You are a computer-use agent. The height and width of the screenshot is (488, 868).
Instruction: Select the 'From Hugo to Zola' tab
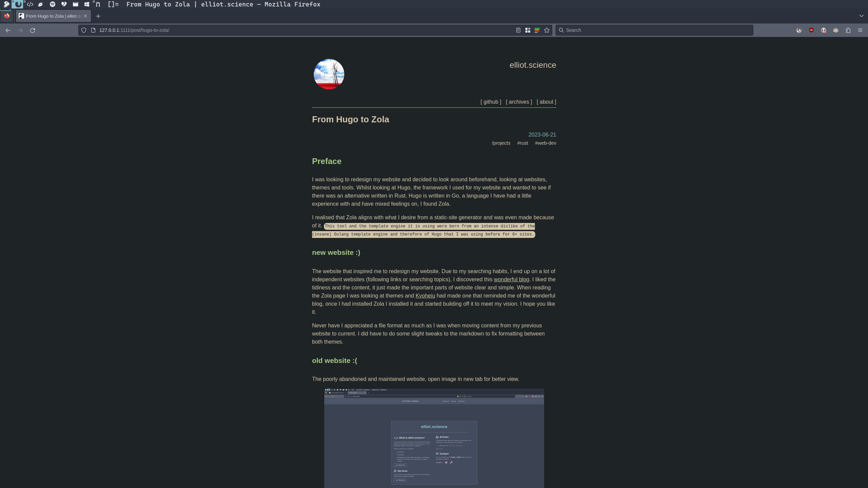click(x=53, y=16)
